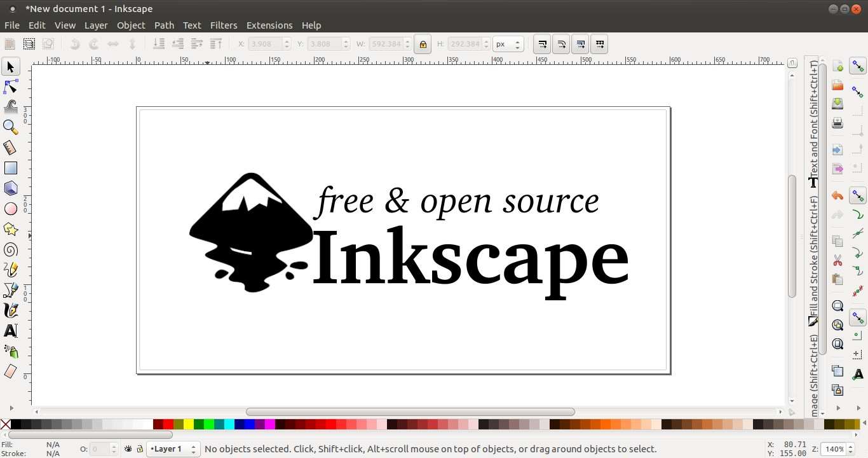Select the Bezier pen tool

(11, 290)
